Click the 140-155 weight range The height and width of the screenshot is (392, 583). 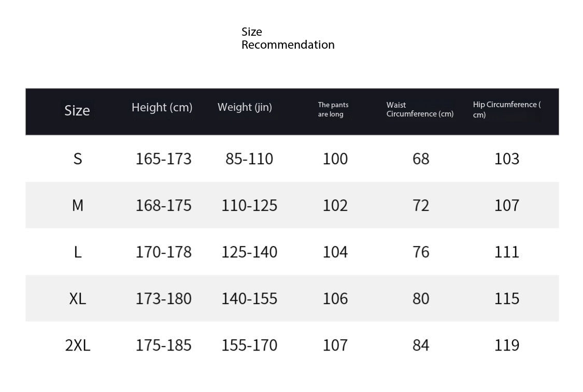(249, 299)
